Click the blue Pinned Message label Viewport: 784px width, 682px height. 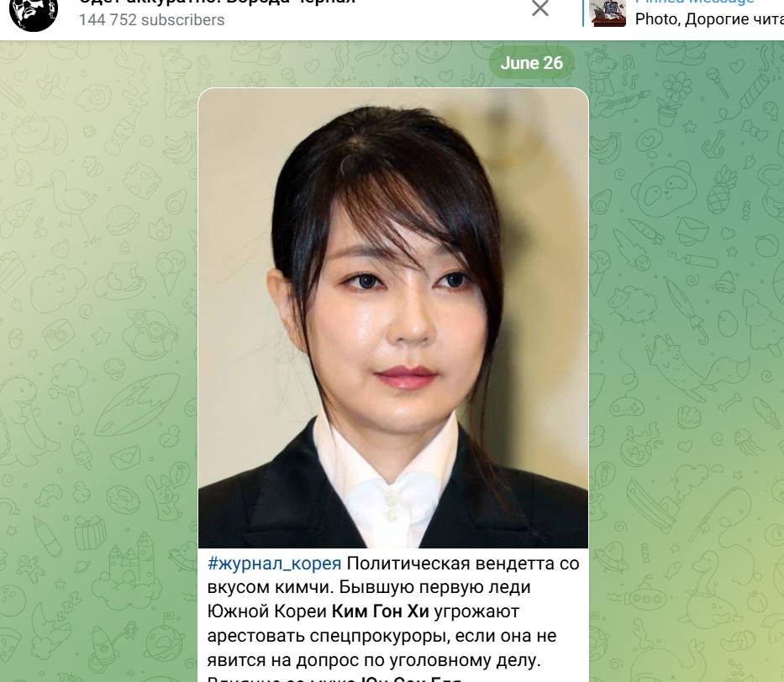(694, 2)
